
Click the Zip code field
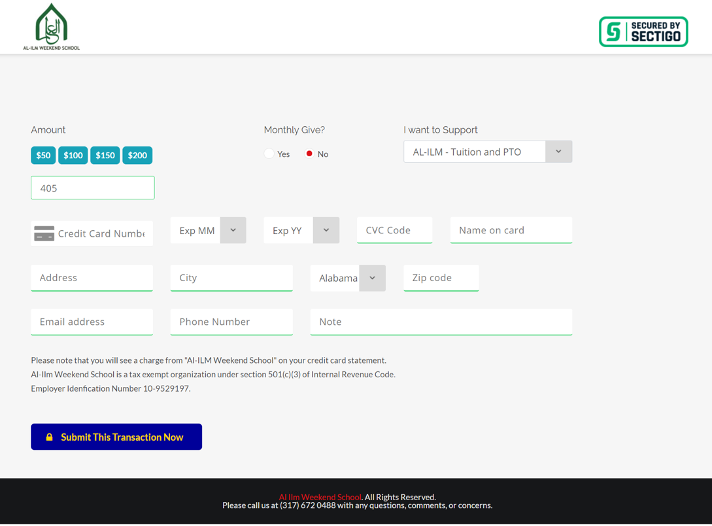(441, 278)
